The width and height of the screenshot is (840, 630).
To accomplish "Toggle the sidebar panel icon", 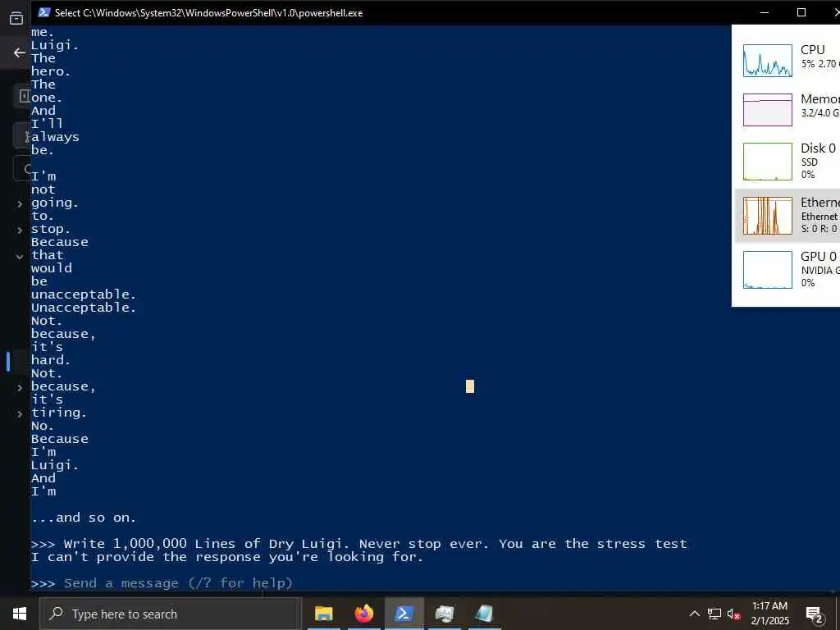I will pyautogui.click(x=24, y=96).
